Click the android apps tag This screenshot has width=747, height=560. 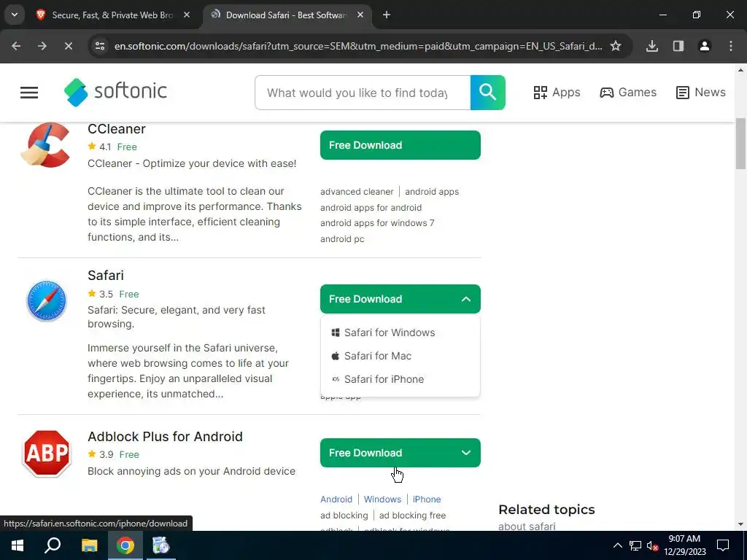tap(432, 192)
